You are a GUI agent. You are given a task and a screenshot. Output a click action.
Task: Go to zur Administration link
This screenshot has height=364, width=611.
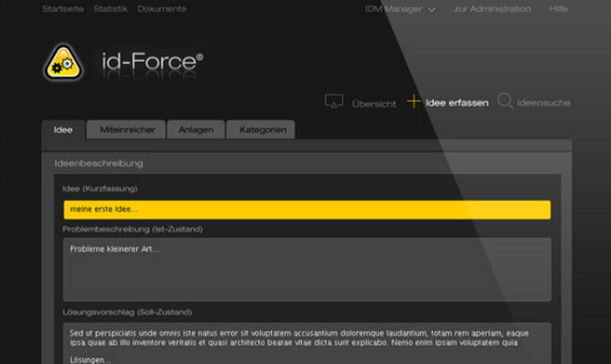[x=492, y=9]
